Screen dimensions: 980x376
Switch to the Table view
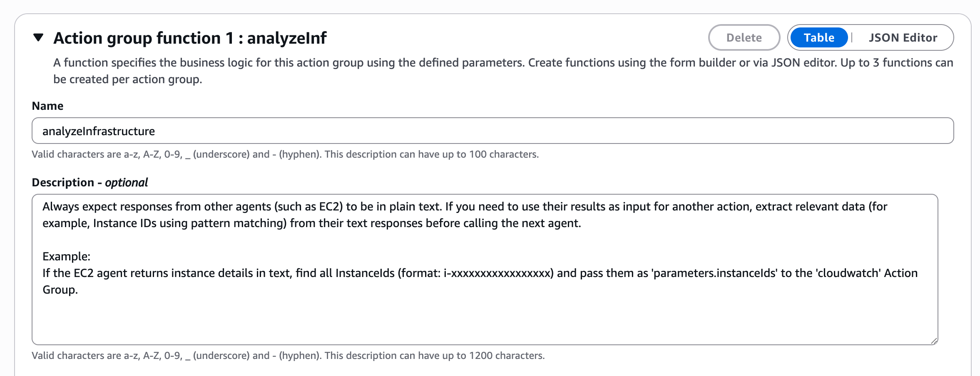(x=818, y=38)
